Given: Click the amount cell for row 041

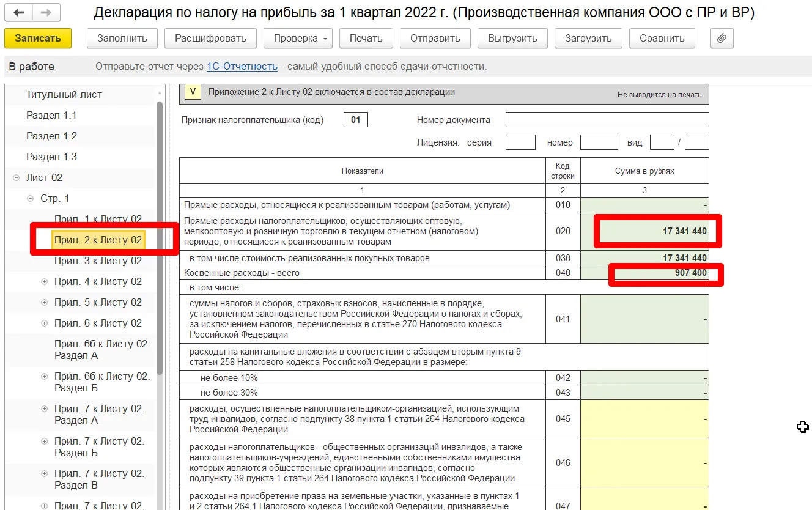Looking at the screenshot, I should pos(644,319).
